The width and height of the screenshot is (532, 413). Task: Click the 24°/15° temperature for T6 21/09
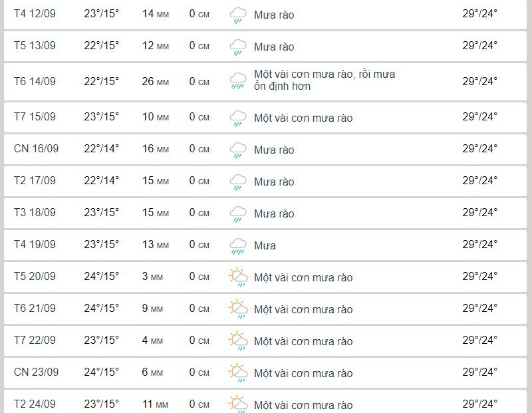pyautogui.click(x=102, y=308)
